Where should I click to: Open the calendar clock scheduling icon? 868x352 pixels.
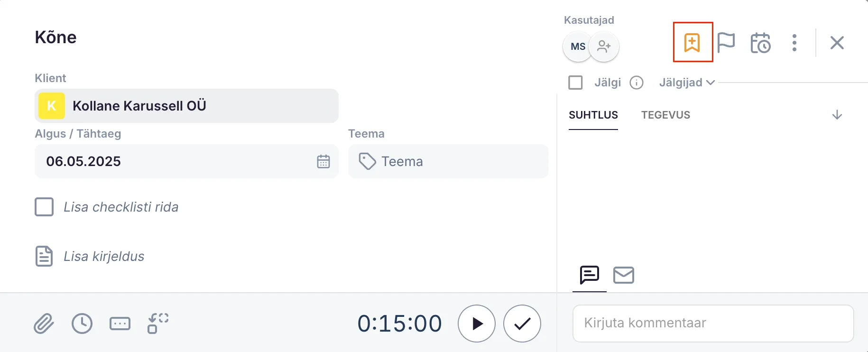point(760,43)
